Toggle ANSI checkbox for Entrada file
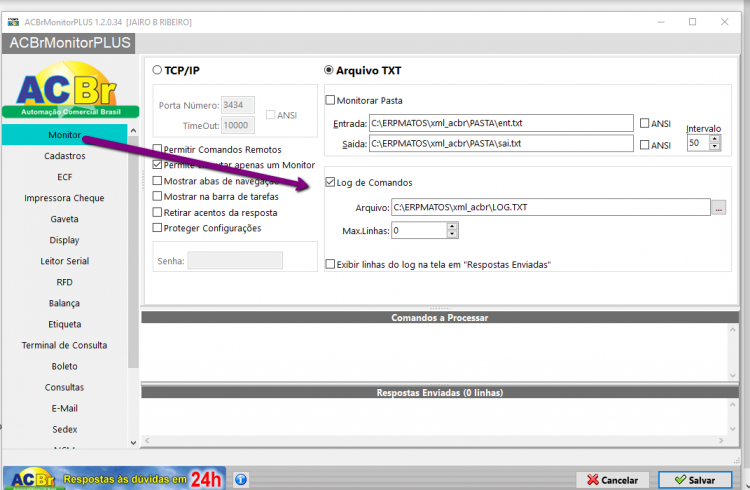Screen dimensions: 750x490 644,123
